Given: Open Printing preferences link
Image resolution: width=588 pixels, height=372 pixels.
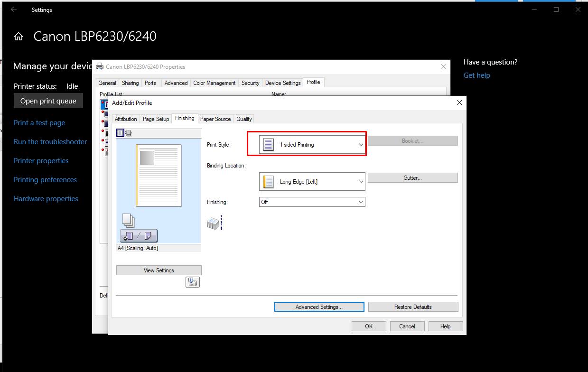Looking at the screenshot, I should pos(45,180).
